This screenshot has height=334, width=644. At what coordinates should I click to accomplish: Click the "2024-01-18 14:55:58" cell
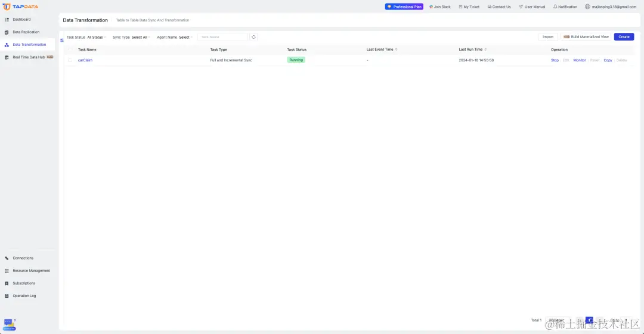coord(476,60)
